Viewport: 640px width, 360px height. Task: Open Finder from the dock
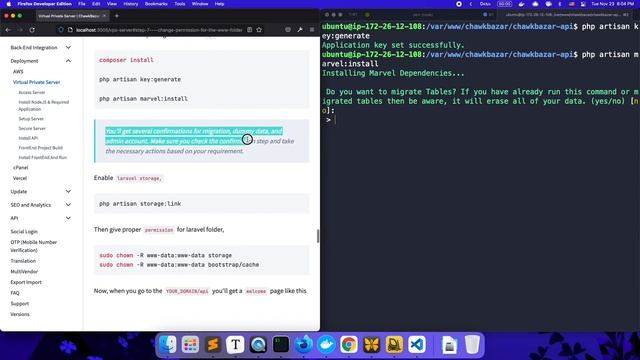pyautogui.click(x=168, y=344)
